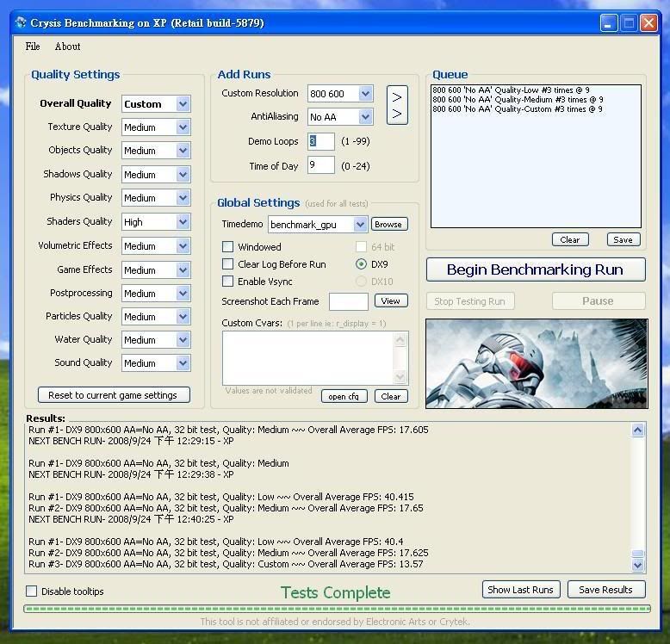Click result line with FPS 40.415

221,497
